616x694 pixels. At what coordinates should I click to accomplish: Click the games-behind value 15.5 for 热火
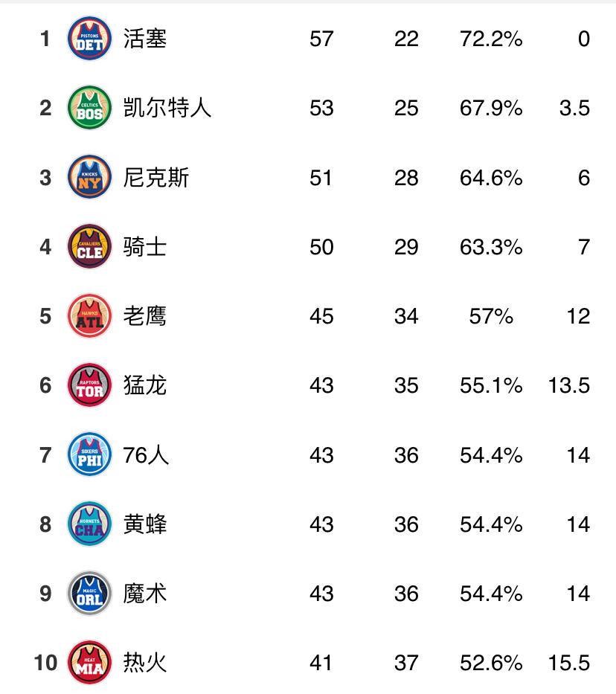pyautogui.click(x=570, y=662)
